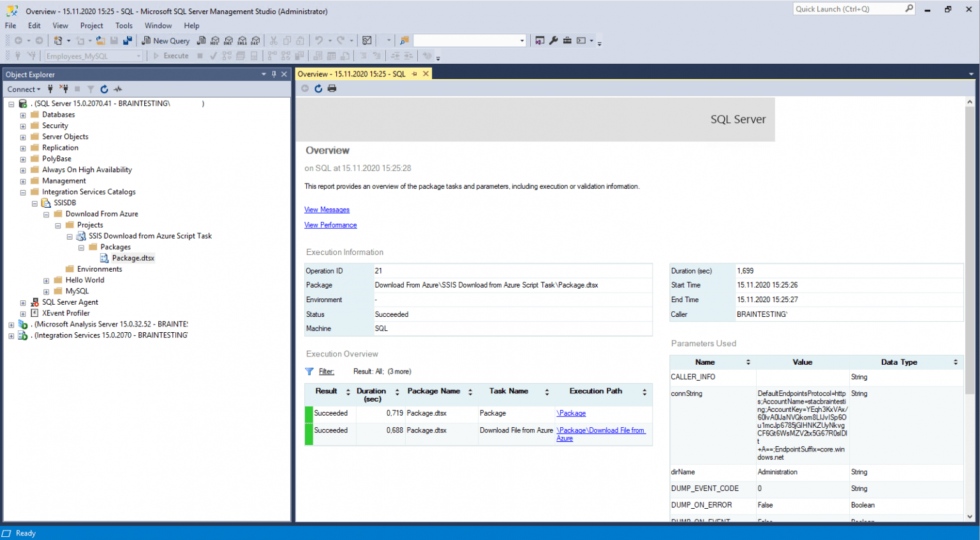Image resolution: width=980 pixels, height=540 pixels.
Task: Open the Activity Monitor from Object Explorer toolbar
Action: [118, 89]
